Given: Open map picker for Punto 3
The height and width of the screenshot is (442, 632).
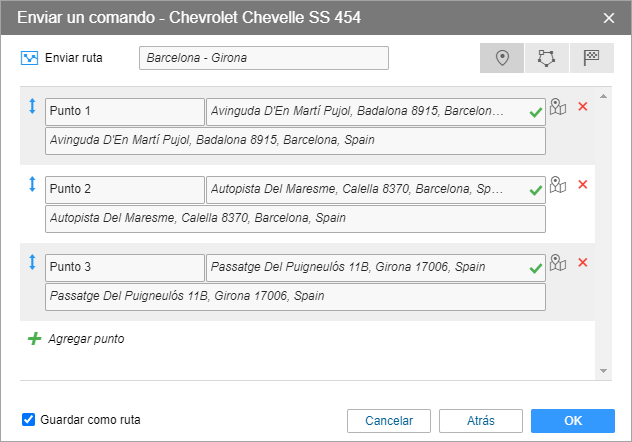Looking at the screenshot, I should pyautogui.click(x=559, y=263).
